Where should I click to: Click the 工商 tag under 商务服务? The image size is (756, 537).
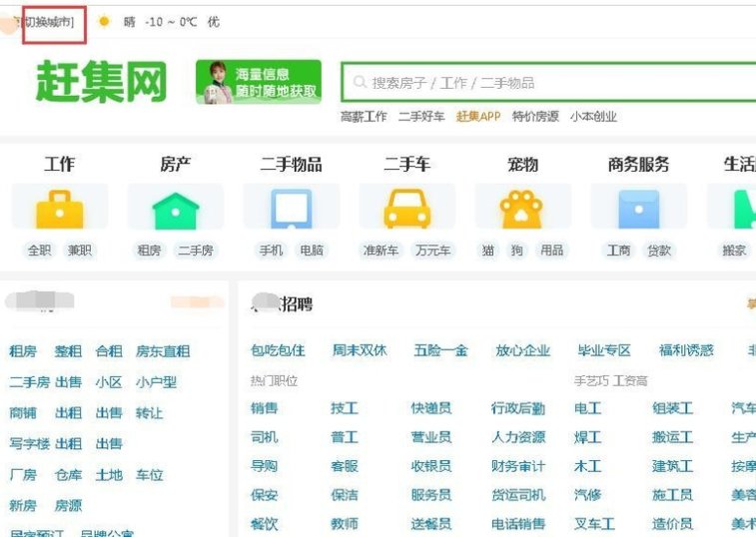[x=618, y=251]
